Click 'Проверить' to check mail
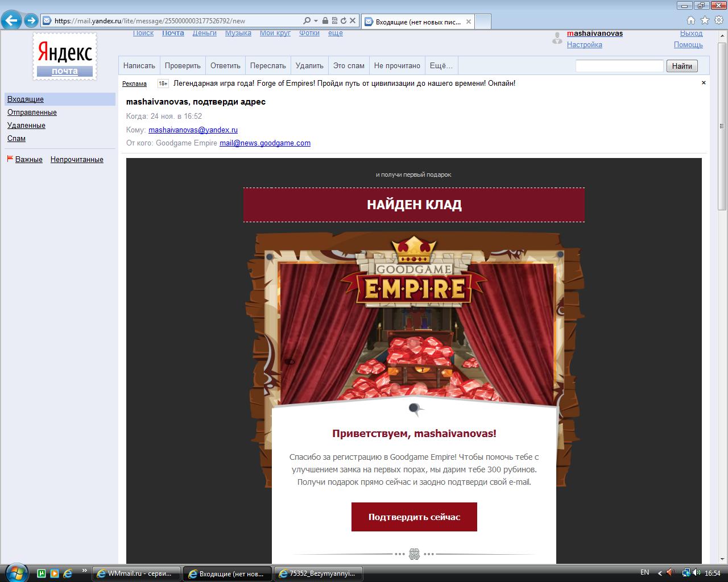Image resolution: width=728 pixels, height=582 pixels. [183, 65]
